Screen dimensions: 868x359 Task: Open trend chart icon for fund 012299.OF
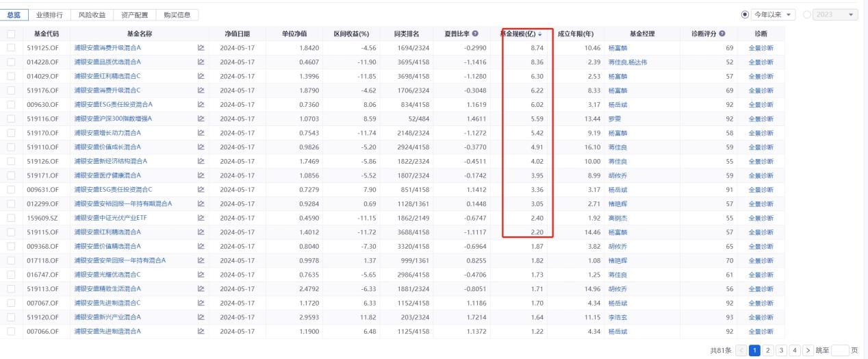(201, 203)
